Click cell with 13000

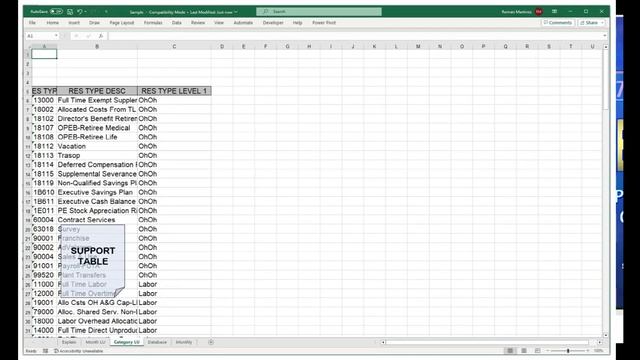tap(44, 100)
